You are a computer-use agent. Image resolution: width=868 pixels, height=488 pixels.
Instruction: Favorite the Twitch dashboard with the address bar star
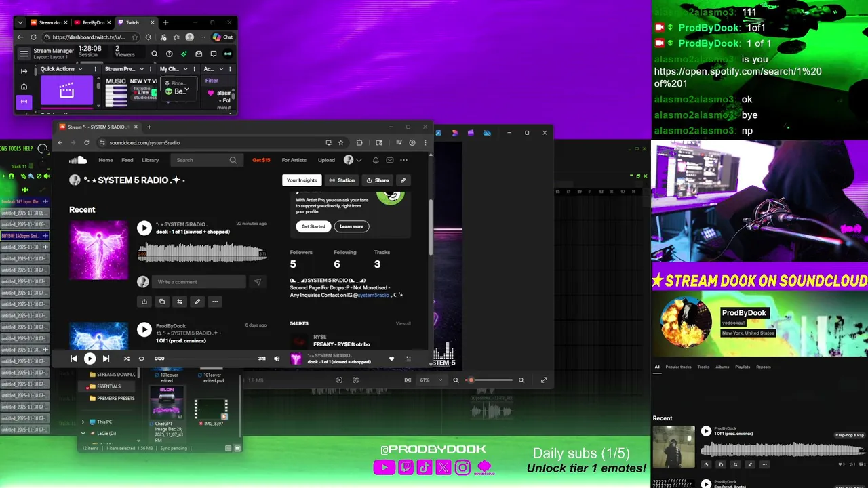pos(135,37)
